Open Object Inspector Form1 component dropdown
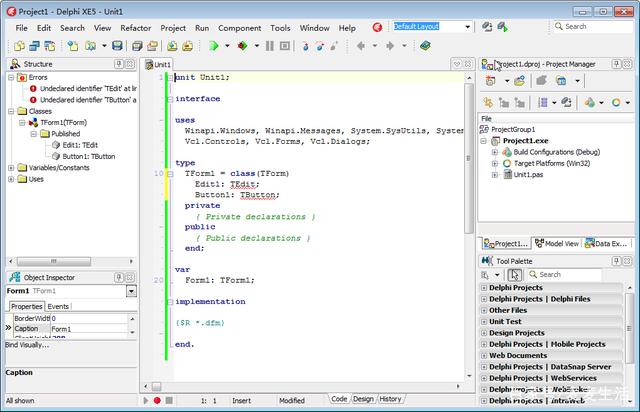640x412 pixels. [131, 291]
